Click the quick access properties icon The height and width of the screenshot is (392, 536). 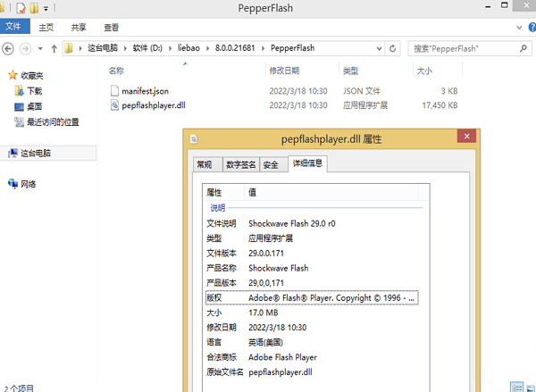[x=21, y=8]
